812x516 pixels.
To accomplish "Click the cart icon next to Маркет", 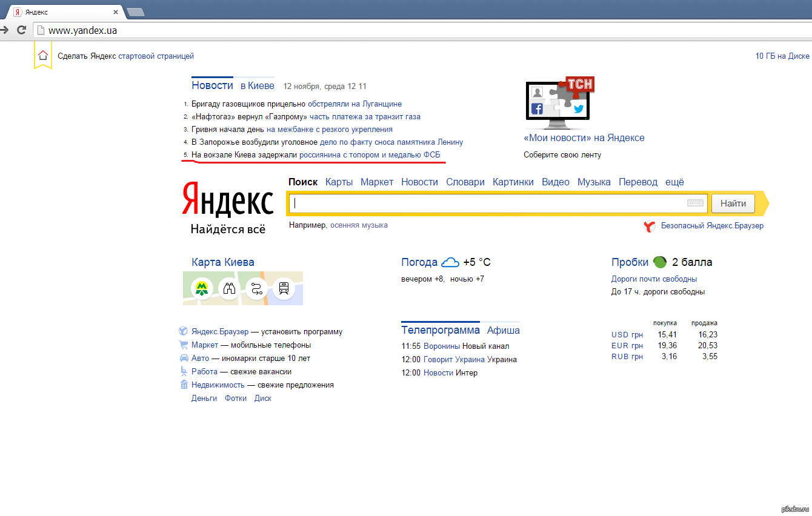I will click(x=184, y=345).
